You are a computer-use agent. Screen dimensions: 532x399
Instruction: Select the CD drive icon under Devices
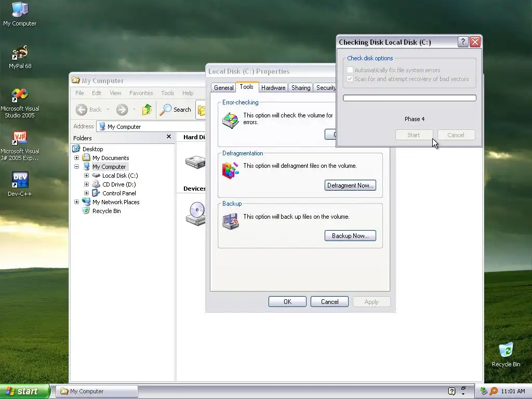point(196,214)
